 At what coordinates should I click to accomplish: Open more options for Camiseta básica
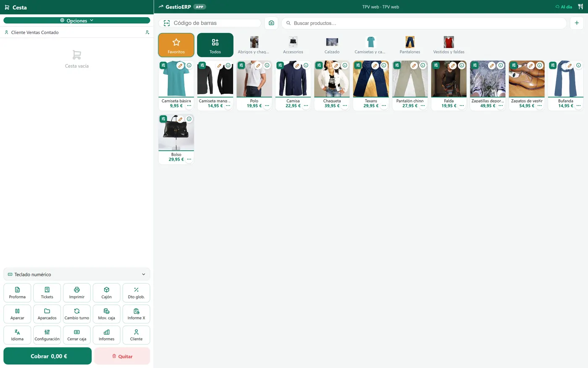[x=189, y=106]
